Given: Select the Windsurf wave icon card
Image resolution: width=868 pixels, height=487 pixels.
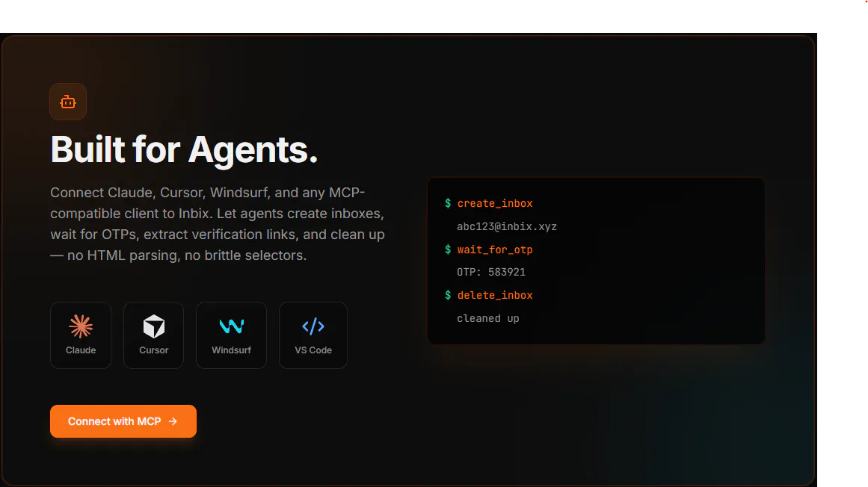Looking at the screenshot, I should coord(232,335).
